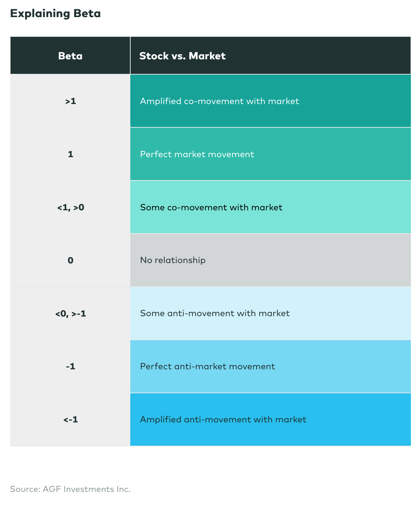Select 'Some anti-movement with market' text
Viewport: 420px width, 505px height.
[x=215, y=313]
